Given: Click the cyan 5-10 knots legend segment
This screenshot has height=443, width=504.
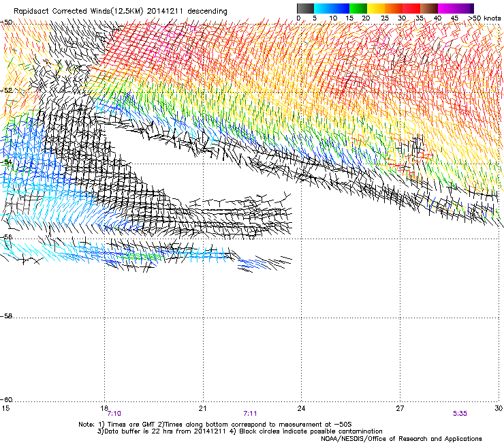Looking at the screenshot, I should (x=323, y=8).
